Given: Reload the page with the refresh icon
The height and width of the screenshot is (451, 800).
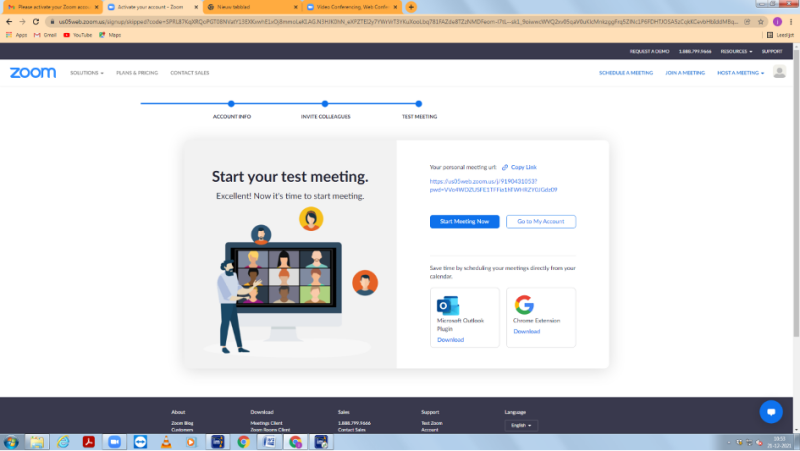Looking at the screenshot, I should 36,21.
